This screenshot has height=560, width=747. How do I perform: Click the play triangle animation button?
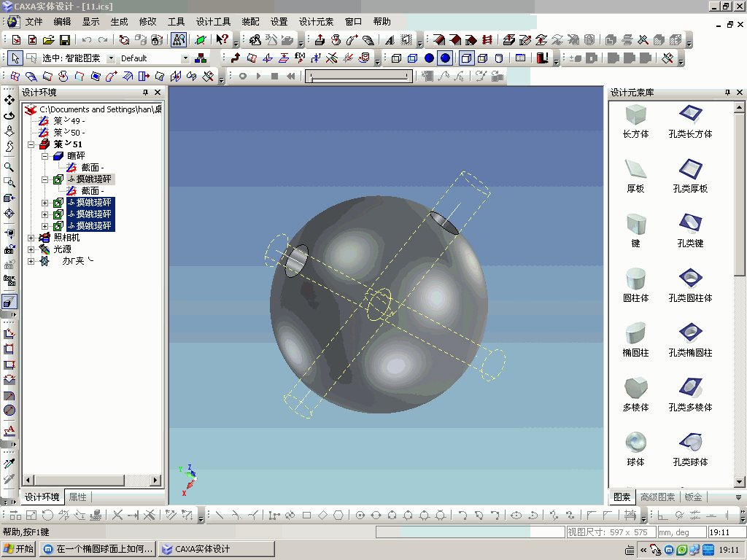[x=259, y=76]
